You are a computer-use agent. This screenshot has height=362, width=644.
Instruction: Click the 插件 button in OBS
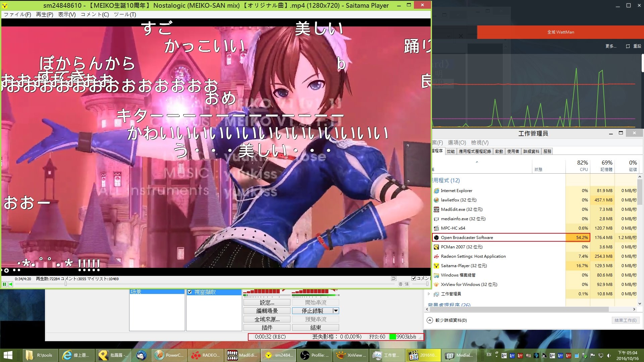tap(267, 328)
